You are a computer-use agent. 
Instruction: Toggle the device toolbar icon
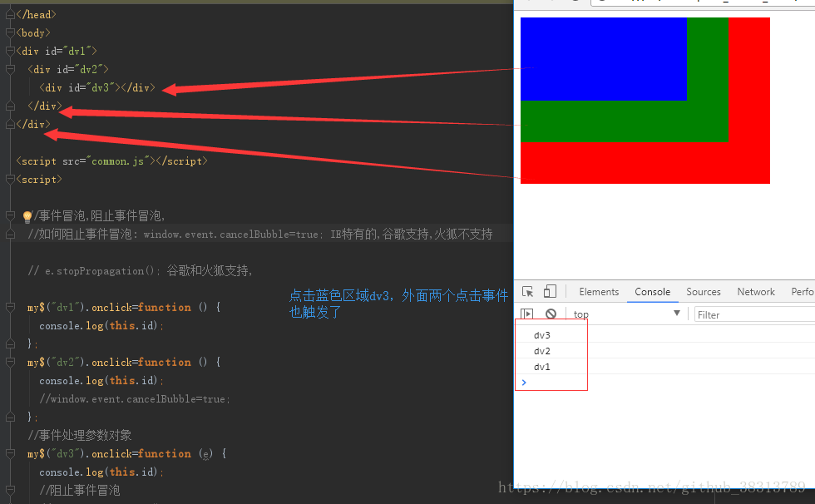550,291
